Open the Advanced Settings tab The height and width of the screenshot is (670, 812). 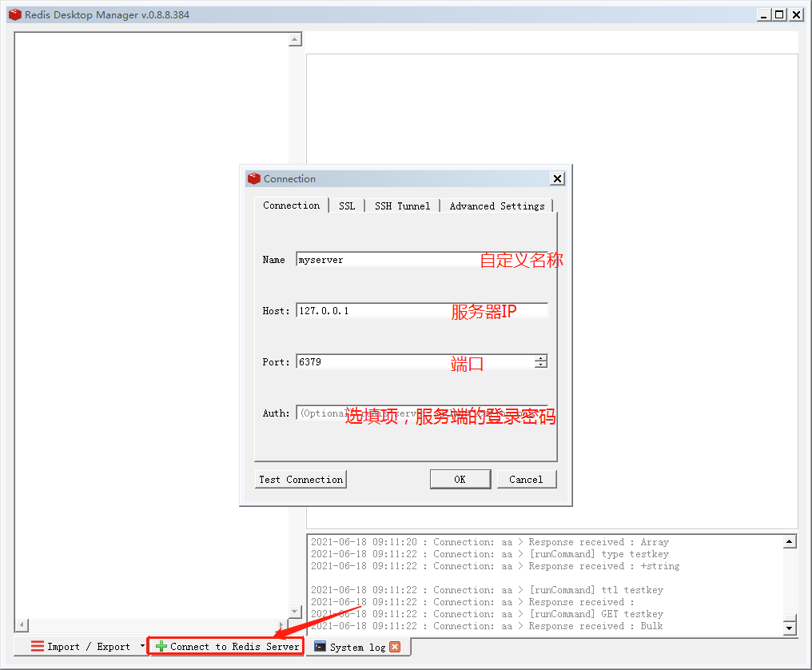coord(496,205)
